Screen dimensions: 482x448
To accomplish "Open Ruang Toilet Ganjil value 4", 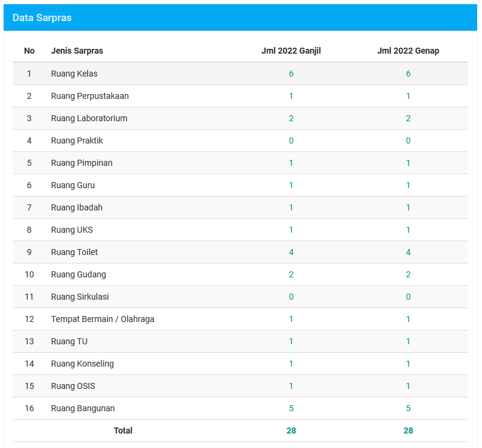I will pyautogui.click(x=291, y=252).
